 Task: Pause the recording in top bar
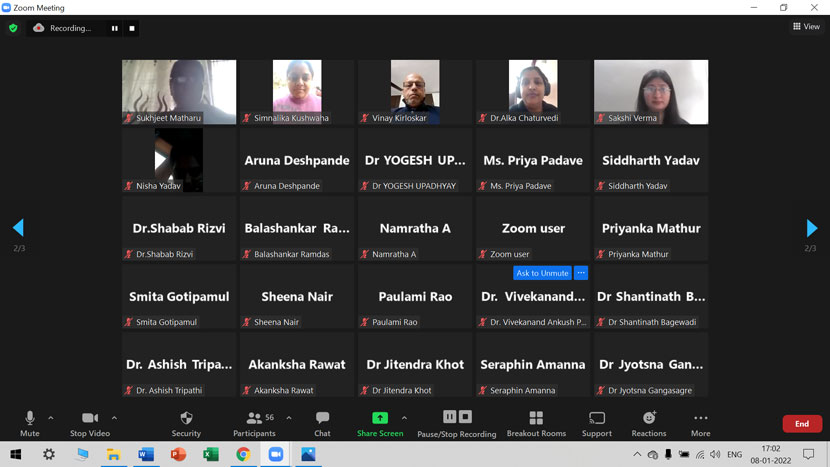click(x=114, y=28)
